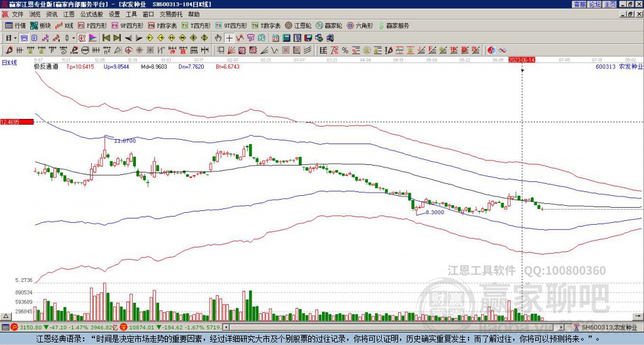Toggle the crosshair cursor tool
The width and height of the screenshot is (644, 345).
tap(229, 38)
